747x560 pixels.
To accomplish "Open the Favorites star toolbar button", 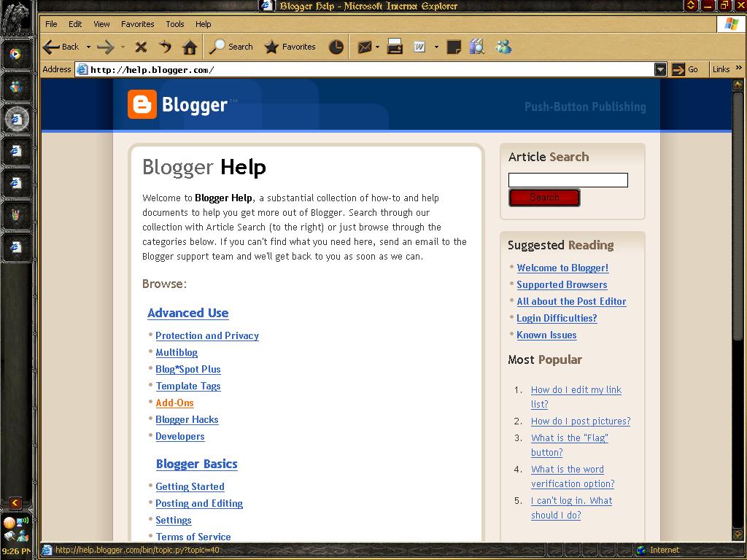I will point(290,47).
